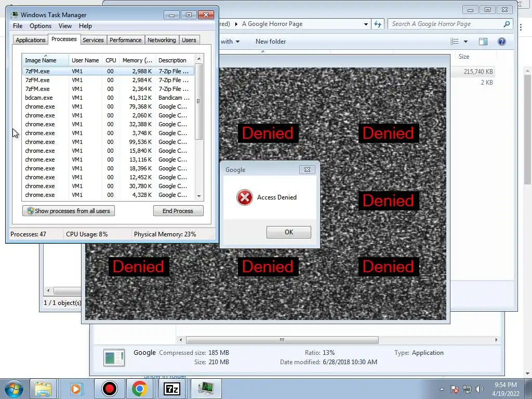
Task: Sort processes by User Name column
Action: pyautogui.click(x=85, y=60)
